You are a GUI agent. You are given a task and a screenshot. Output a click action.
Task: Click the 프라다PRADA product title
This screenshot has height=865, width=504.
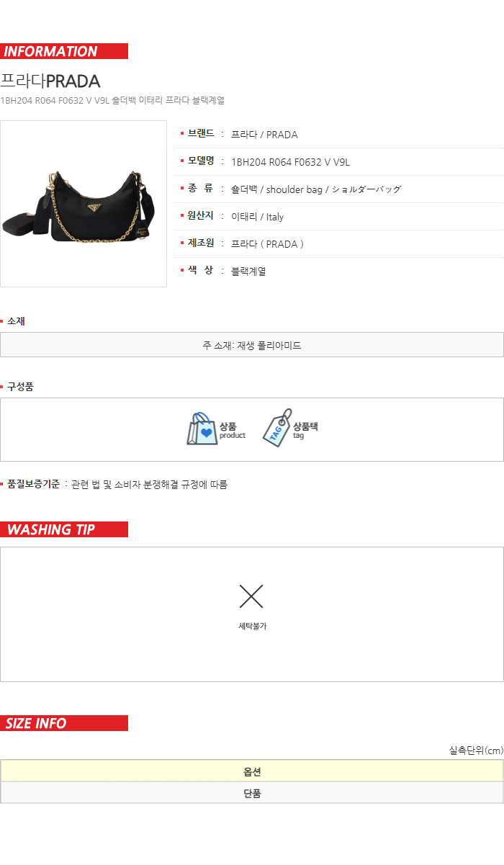click(50, 81)
